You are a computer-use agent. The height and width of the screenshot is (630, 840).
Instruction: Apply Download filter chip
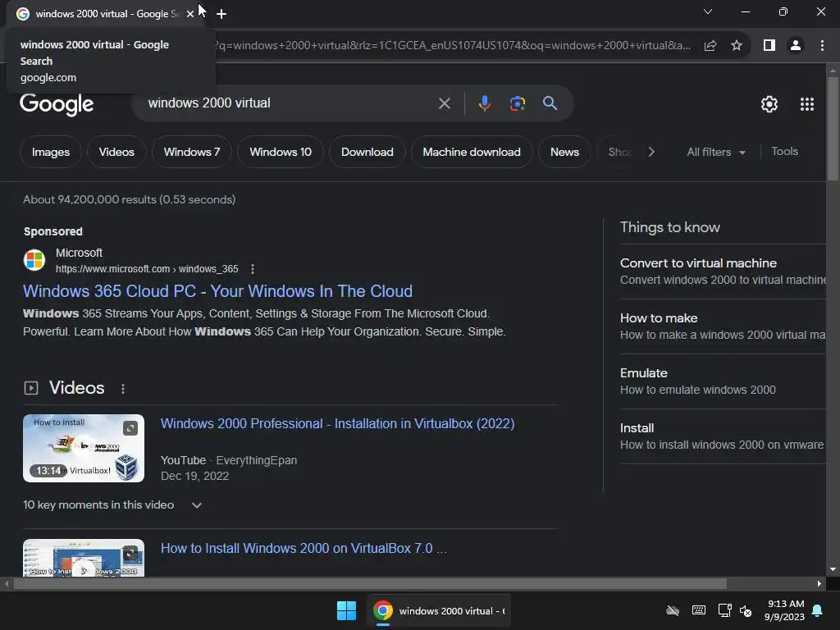(367, 152)
